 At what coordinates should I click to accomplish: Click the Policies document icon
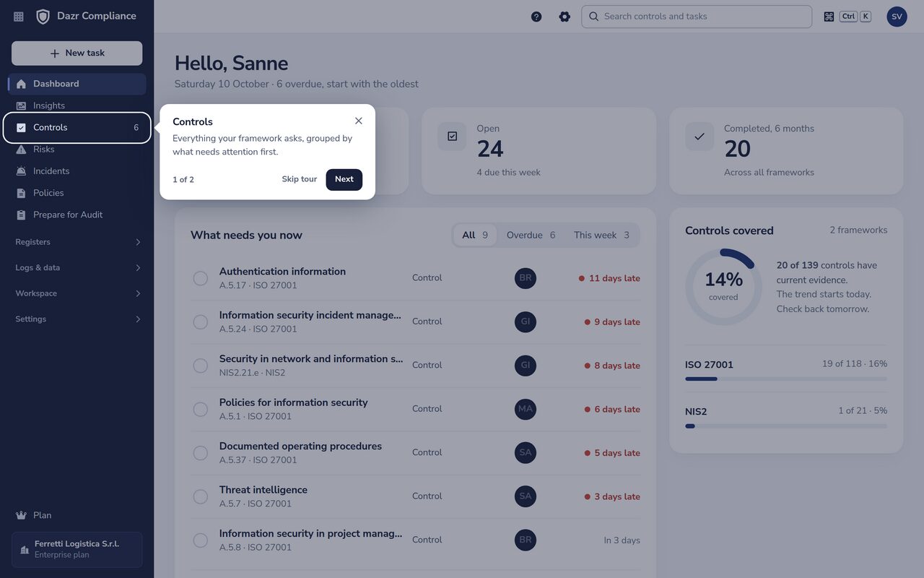[x=21, y=193]
